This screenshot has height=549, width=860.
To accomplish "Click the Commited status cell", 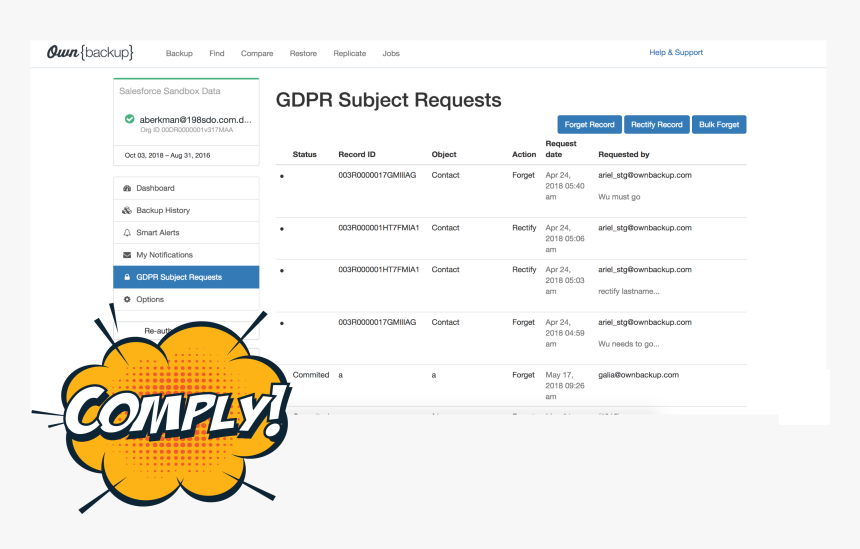I will click(x=311, y=375).
